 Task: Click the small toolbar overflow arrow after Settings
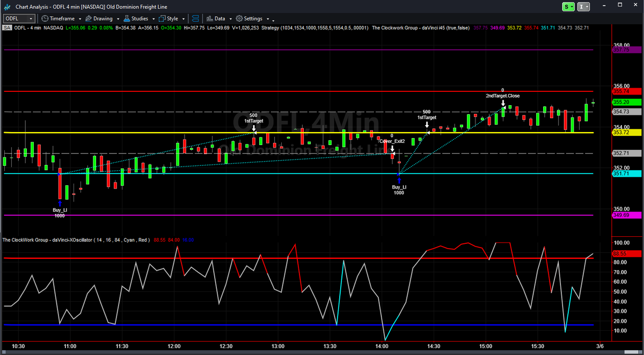point(274,20)
